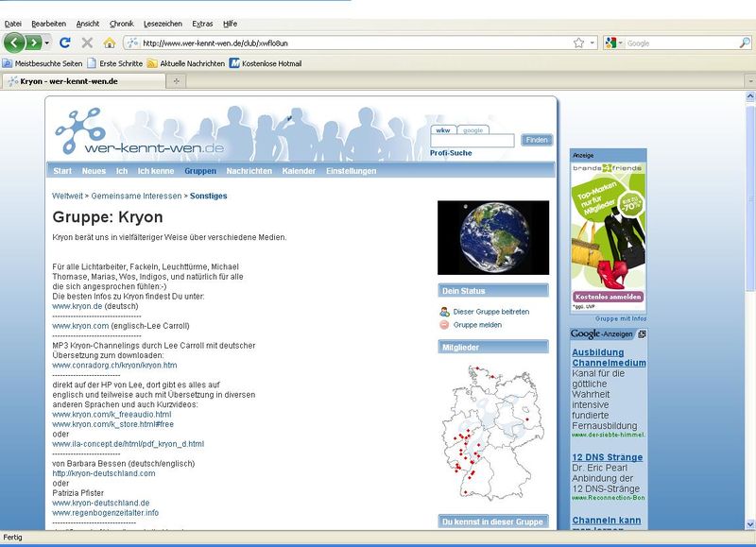Image resolution: width=756 pixels, height=547 pixels.
Task: Click the join group people icon
Action: tap(444, 311)
